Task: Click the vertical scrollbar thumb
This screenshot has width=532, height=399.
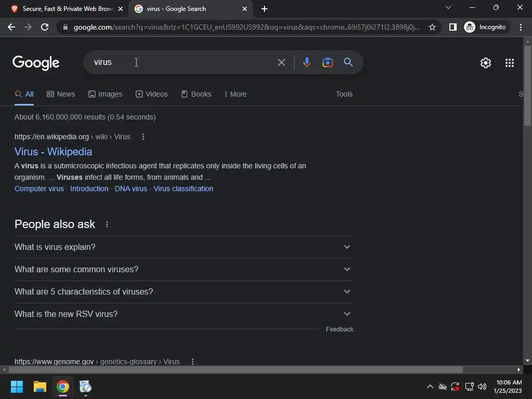Action: (x=527, y=86)
